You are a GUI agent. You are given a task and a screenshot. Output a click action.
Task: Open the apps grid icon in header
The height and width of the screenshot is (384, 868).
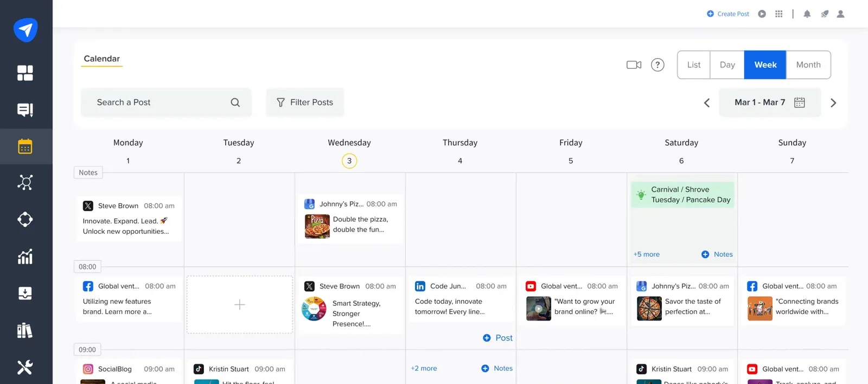779,14
